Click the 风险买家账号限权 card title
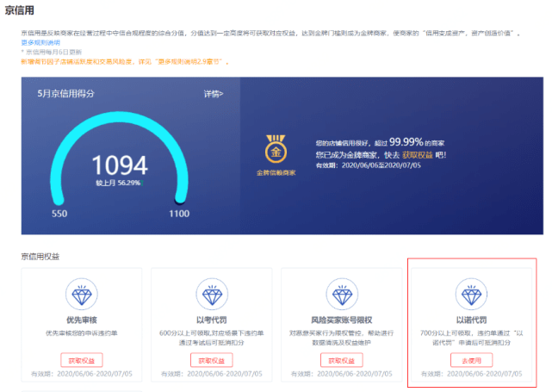552x392 pixels. [x=342, y=320]
